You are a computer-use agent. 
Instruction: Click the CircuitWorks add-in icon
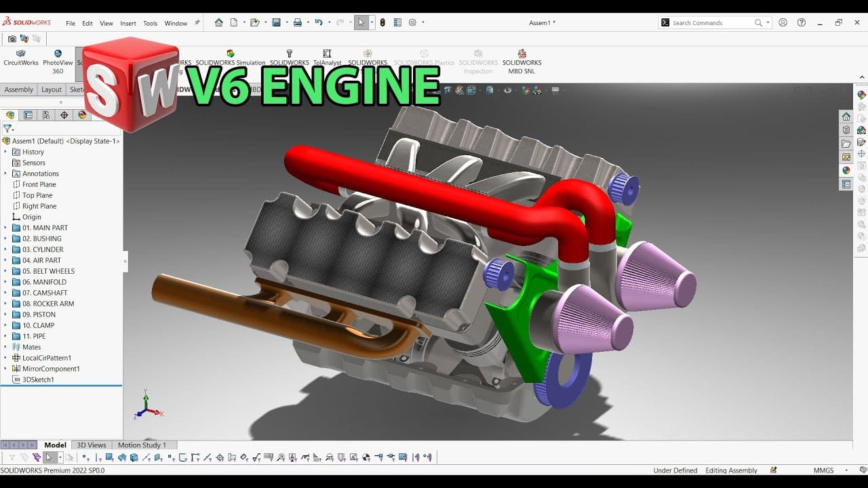21,58
